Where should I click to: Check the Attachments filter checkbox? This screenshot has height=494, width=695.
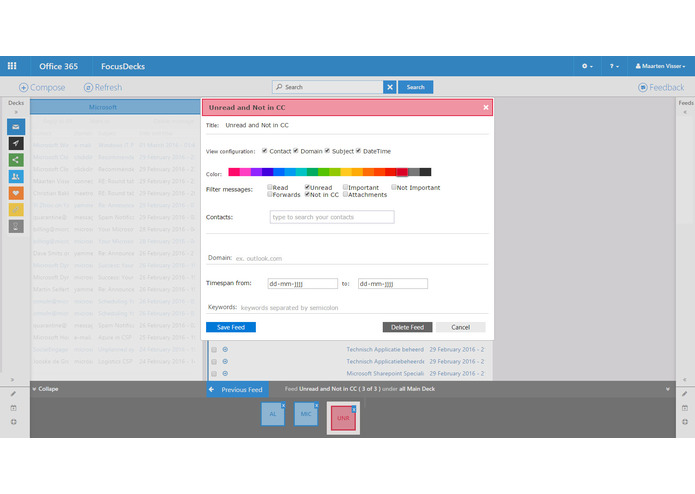pyautogui.click(x=345, y=194)
